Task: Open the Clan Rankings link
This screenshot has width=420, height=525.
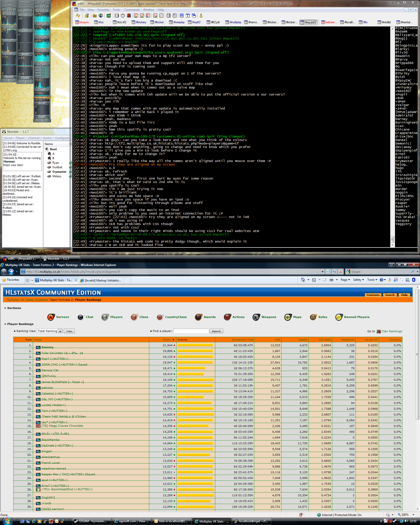Action: [x=391, y=331]
